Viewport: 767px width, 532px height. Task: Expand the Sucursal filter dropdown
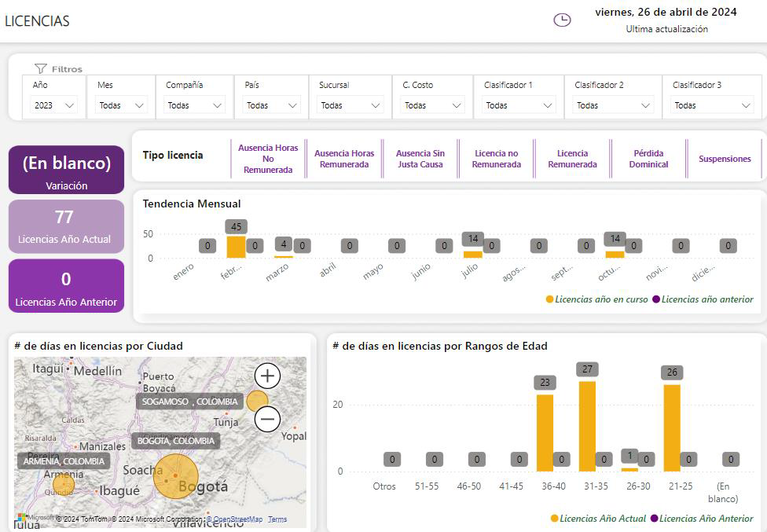[350, 105]
